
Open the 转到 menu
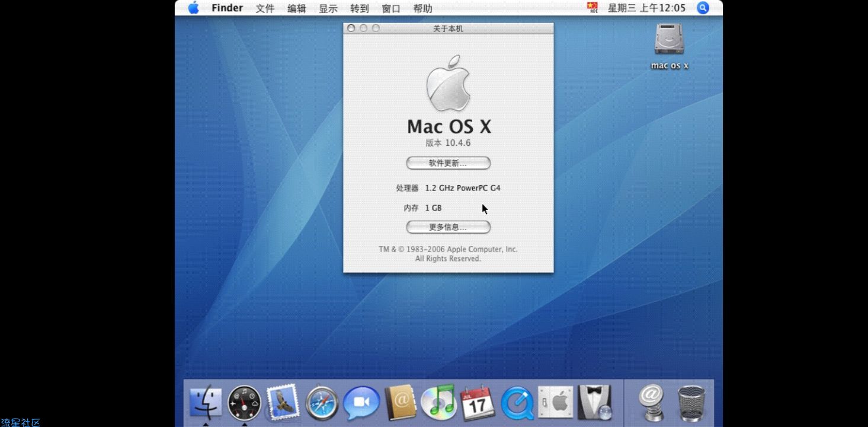(360, 8)
